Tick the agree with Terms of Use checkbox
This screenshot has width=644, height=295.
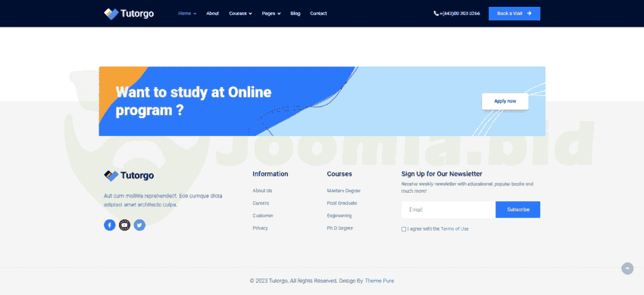(403, 229)
